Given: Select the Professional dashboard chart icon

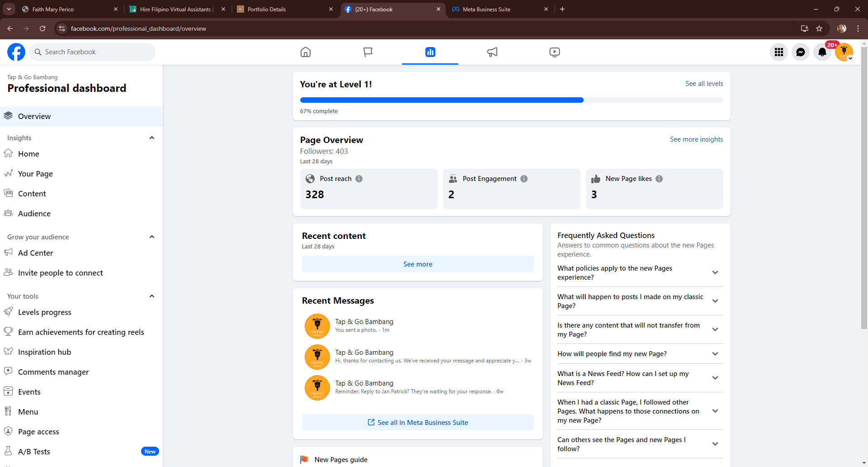Looking at the screenshot, I should (x=430, y=52).
